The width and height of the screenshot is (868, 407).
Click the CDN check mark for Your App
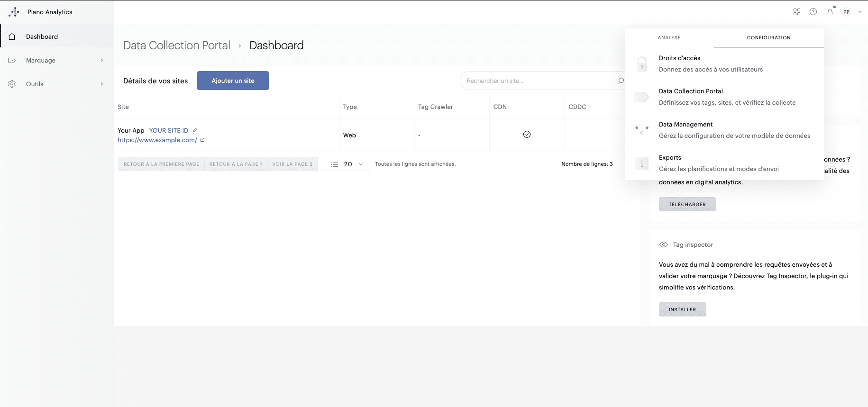click(527, 135)
